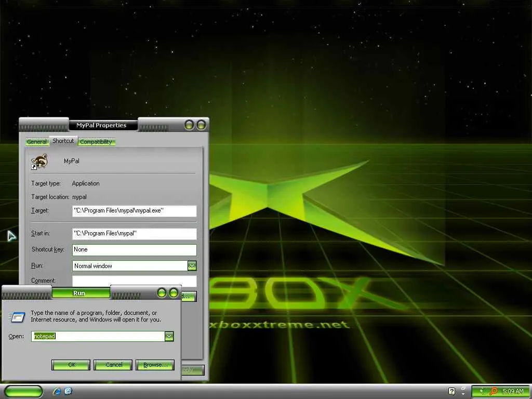Viewport: 532px width, 399px height.
Task: Click the 5:09 AM system clock
Action: [513, 391]
